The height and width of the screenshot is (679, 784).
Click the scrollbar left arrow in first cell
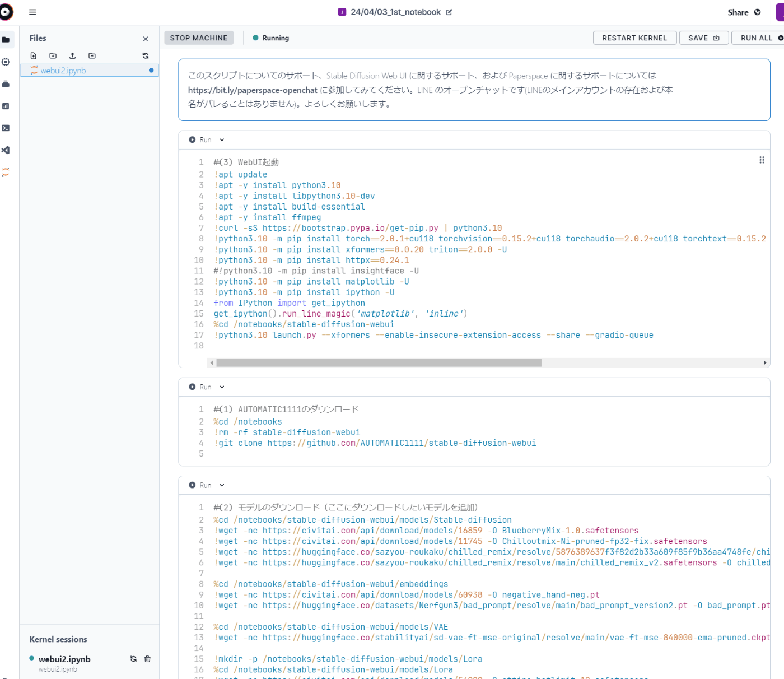tap(212, 363)
